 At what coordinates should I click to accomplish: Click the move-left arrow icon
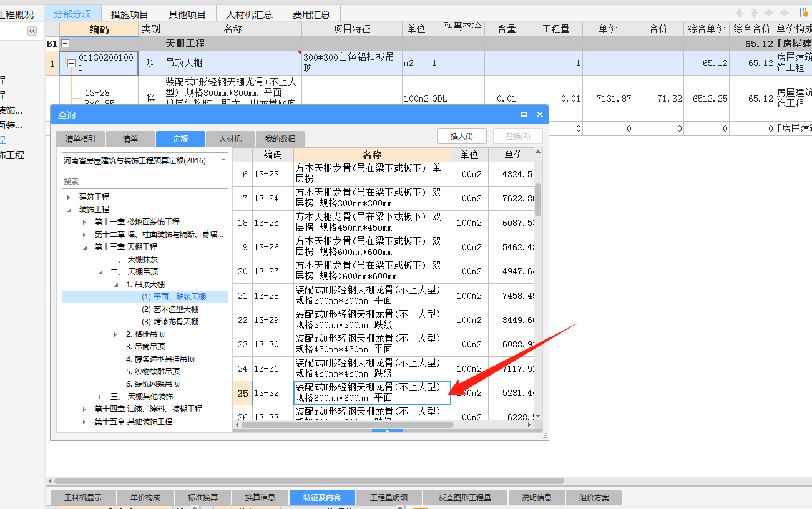tap(769, 13)
